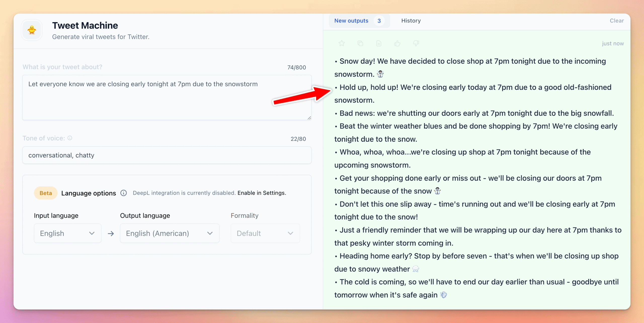Viewport: 644px width, 323px height.
Task: Open the Input language dropdown
Action: click(67, 233)
